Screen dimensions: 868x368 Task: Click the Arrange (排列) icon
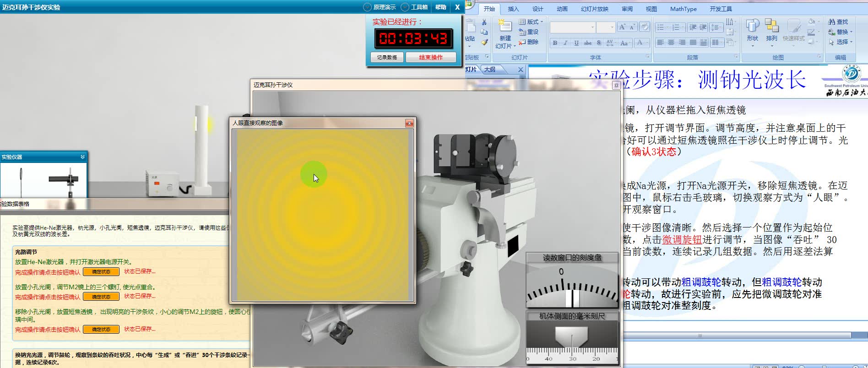772,26
